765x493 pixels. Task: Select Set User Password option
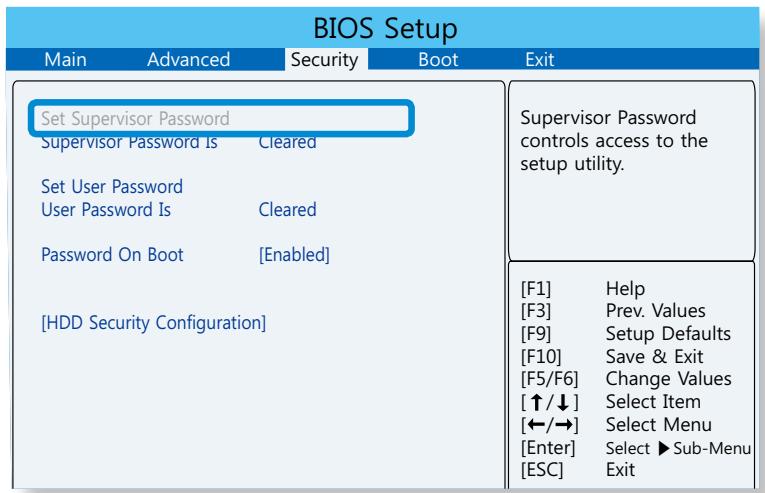pyautogui.click(x=111, y=187)
